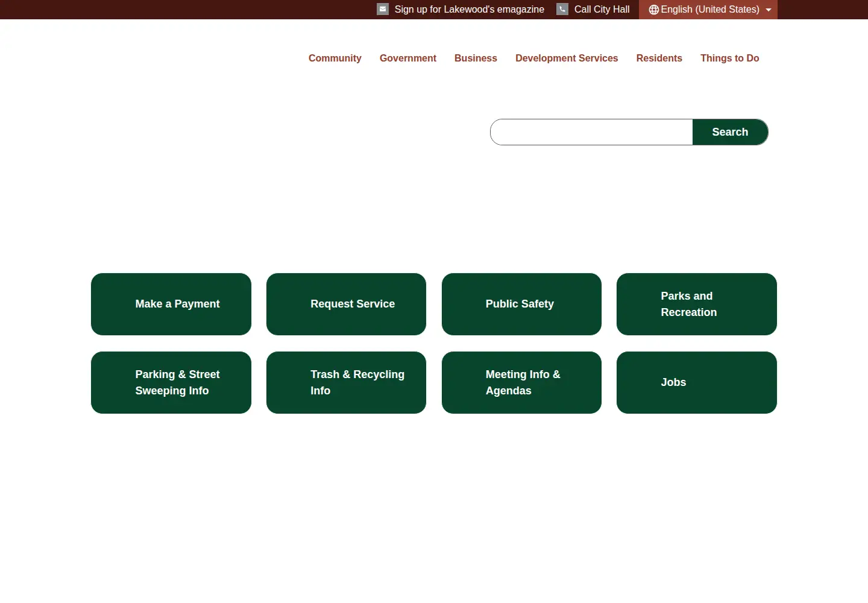Open the Government menu
Viewport: 868px width, 603px height.
[x=408, y=58]
